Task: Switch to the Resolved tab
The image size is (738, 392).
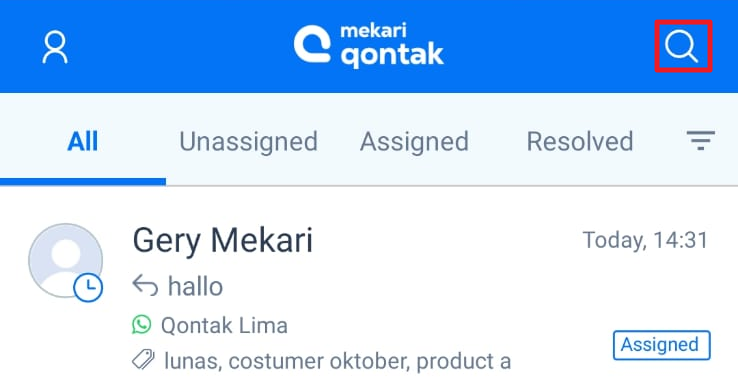Action: (x=579, y=141)
